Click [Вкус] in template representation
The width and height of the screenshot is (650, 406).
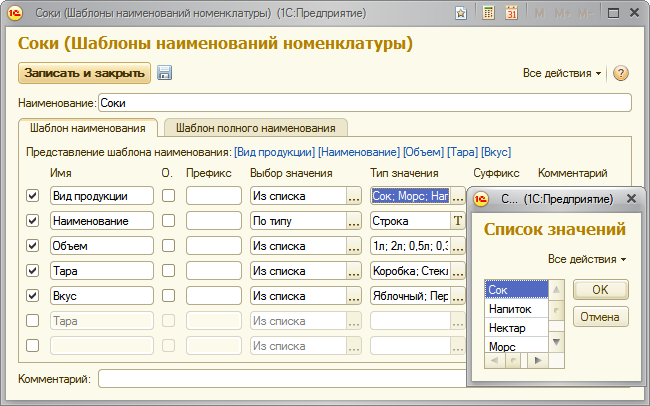(496, 152)
